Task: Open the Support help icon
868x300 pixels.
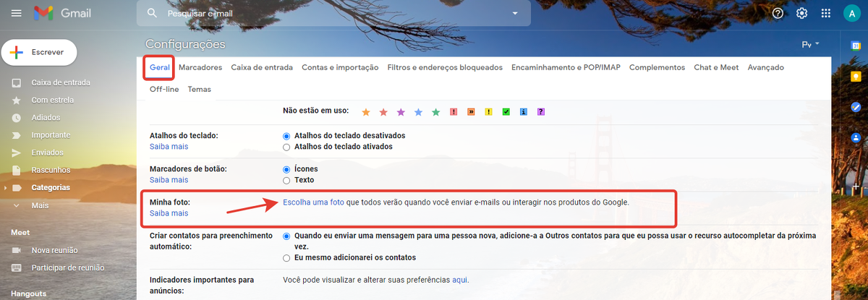Action: point(778,13)
